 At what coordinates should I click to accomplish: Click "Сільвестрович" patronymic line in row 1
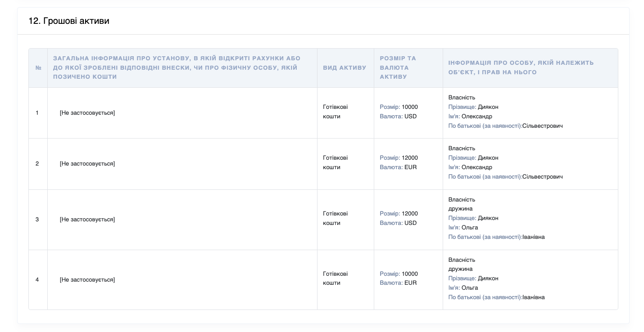tap(505, 126)
